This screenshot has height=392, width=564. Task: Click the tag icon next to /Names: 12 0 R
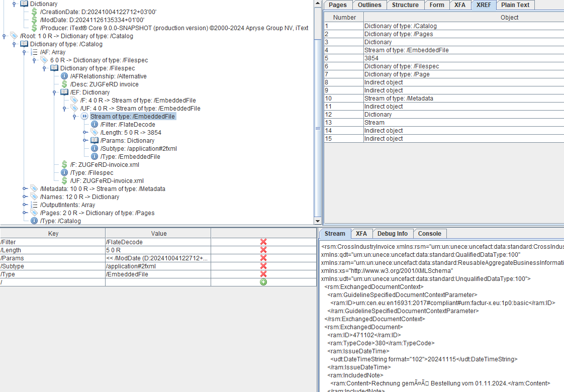pyautogui.click(x=33, y=197)
